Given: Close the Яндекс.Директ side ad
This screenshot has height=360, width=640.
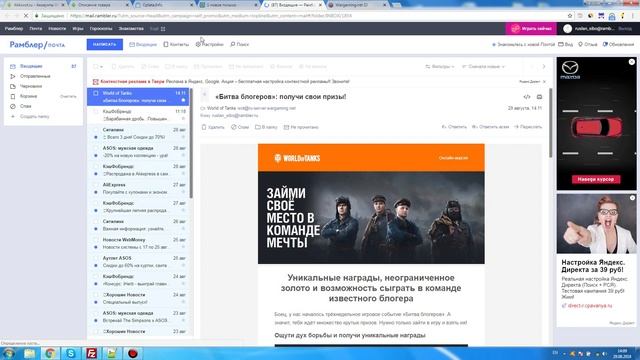Looking at the screenshot, I should click(x=632, y=198).
